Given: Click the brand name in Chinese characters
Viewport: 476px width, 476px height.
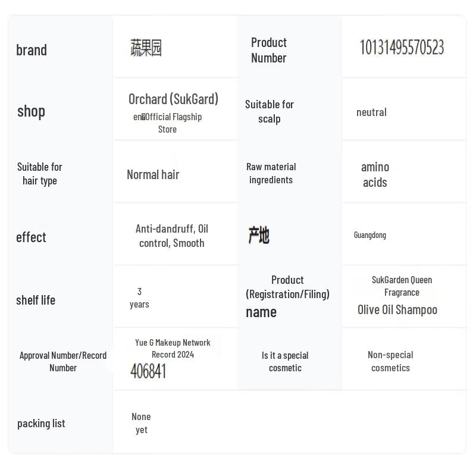Looking at the screenshot, I should [146, 48].
